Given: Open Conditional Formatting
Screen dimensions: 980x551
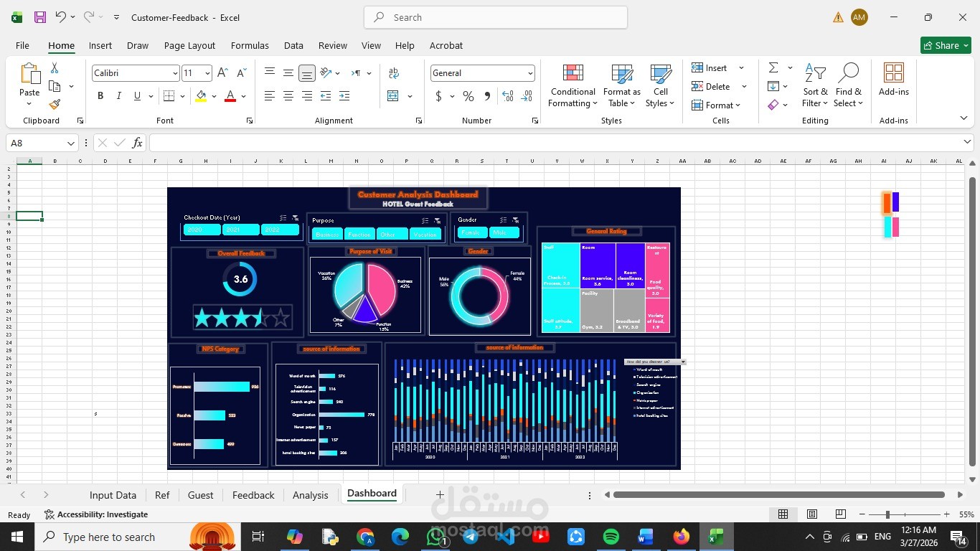Looking at the screenshot, I should (573, 86).
